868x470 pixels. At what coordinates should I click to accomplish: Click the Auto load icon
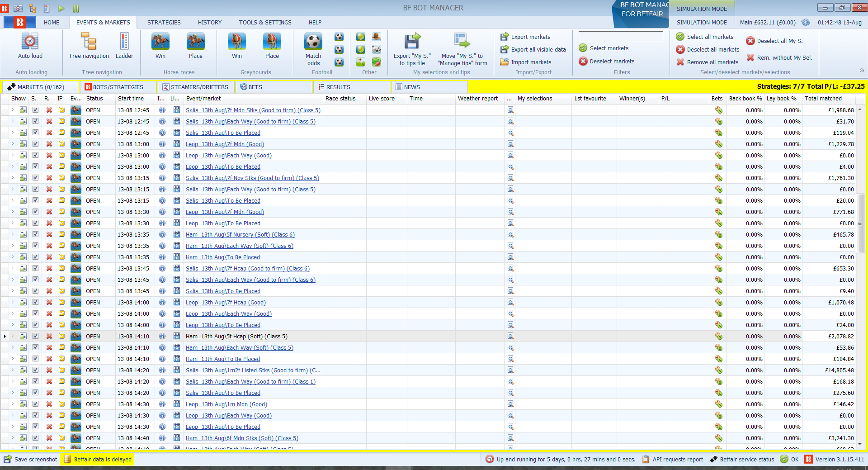coord(30,42)
